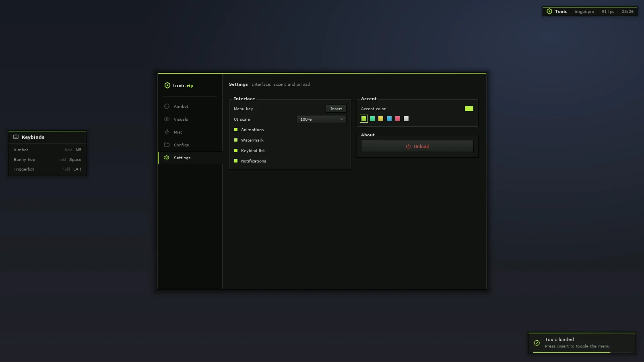
Task: Open the Accent color picker preview swatch
Action: pos(469,109)
